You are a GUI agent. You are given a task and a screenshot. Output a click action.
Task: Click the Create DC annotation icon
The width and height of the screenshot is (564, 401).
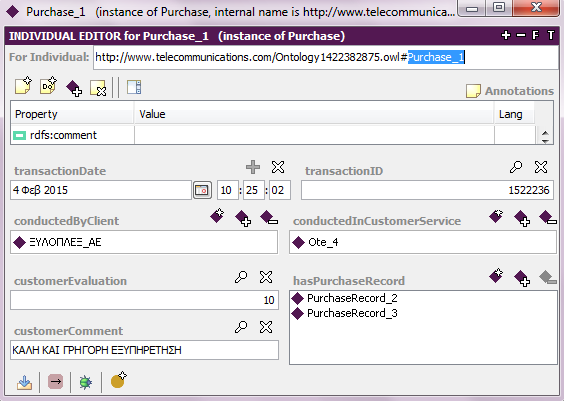(49, 86)
